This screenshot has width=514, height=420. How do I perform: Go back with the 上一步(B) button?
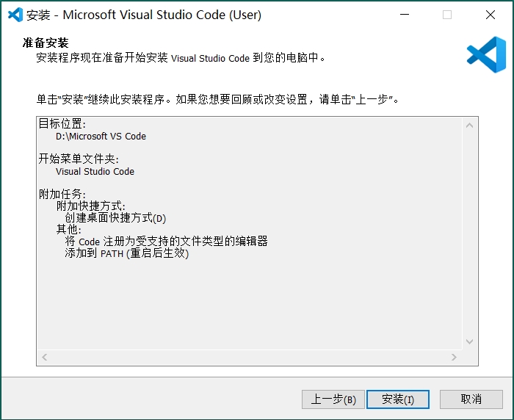[x=333, y=399]
